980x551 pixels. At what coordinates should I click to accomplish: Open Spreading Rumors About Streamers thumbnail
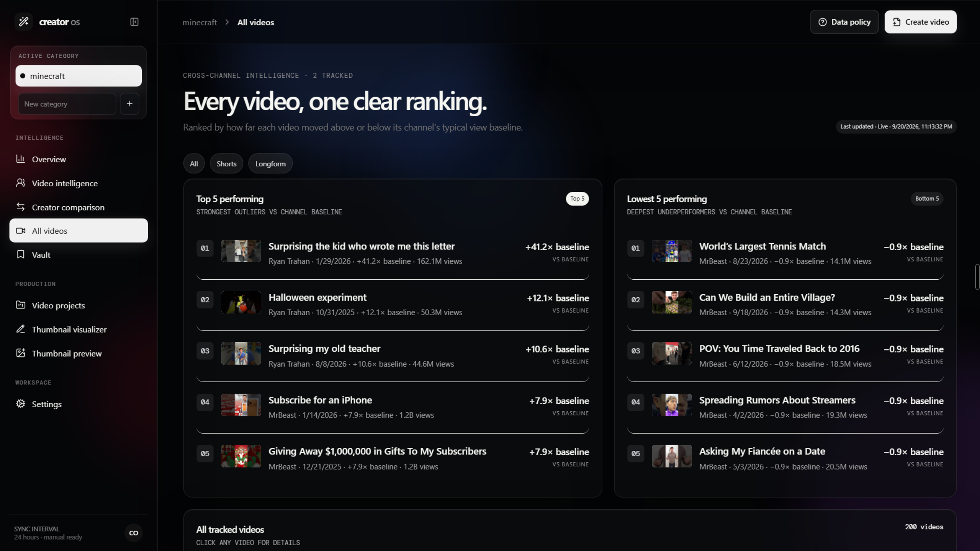[672, 405]
